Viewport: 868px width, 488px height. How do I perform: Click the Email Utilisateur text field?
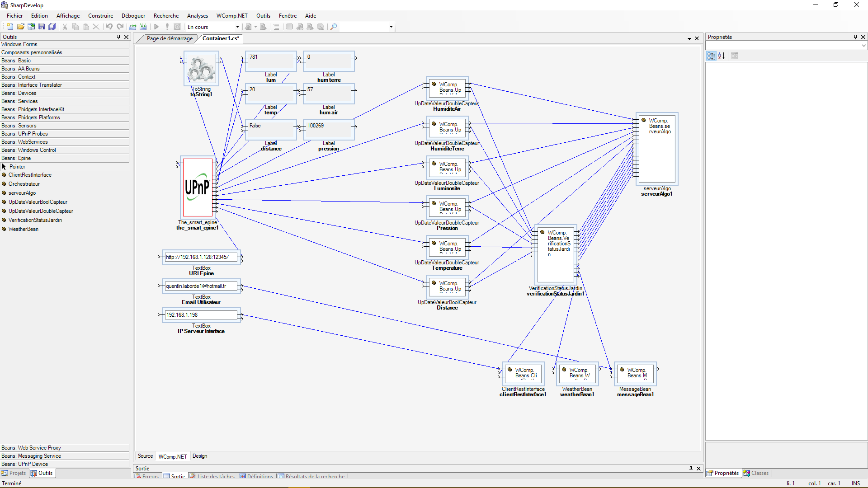(x=201, y=286)
